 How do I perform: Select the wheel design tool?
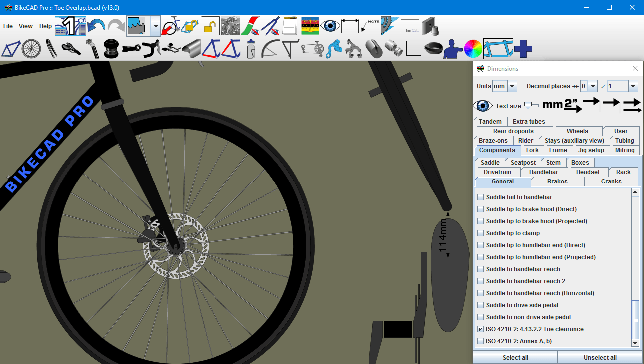pos(31,49)
